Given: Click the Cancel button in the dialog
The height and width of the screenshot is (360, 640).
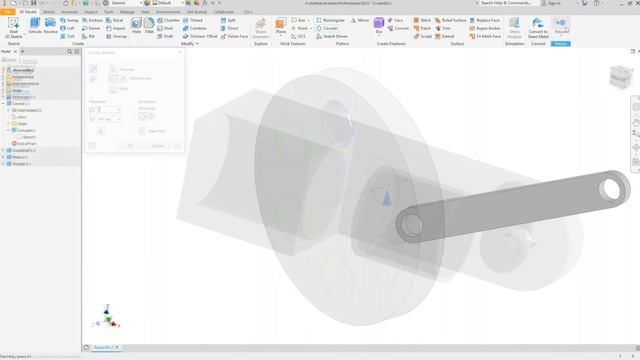Looking at the screenshot, I should (x=158, y=146).
